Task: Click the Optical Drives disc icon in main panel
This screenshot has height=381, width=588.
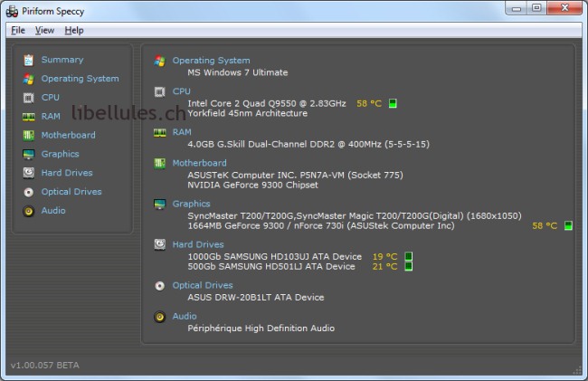Action: 160,286
